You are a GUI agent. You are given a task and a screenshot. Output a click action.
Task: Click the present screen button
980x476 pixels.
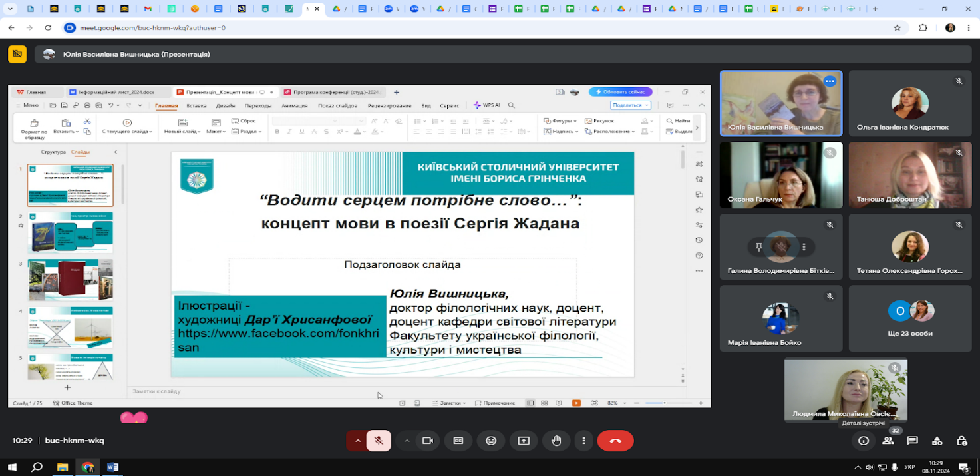(x=524, y=441)
